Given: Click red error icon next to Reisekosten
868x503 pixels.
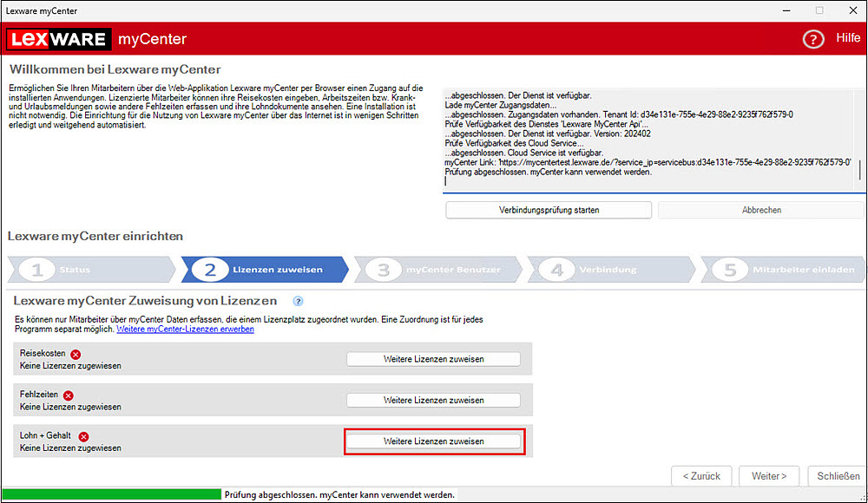Looking at the screenshot, I should 76,354.
